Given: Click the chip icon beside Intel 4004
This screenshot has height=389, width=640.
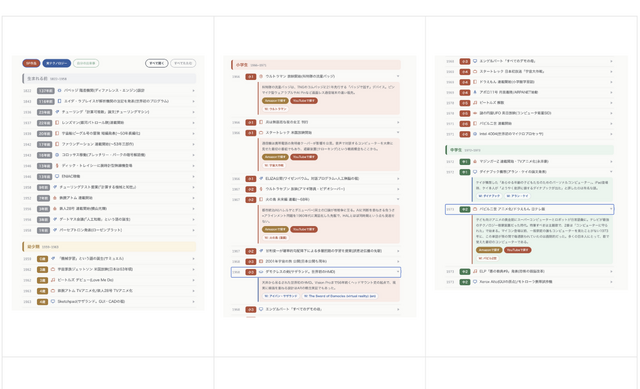Looking at the screenshot, I should pyautogui.click(x=475, y=134).
